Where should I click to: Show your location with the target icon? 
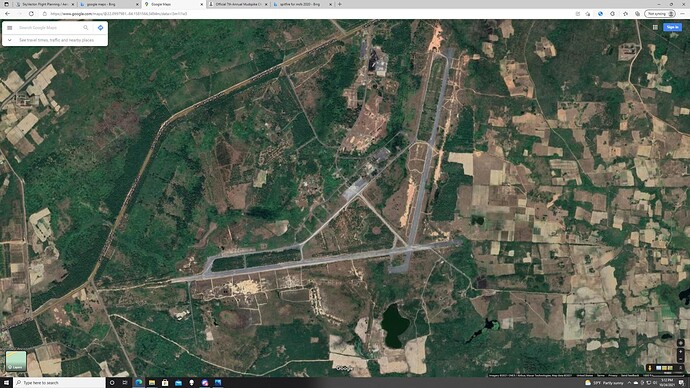click(x=681, y=343)
